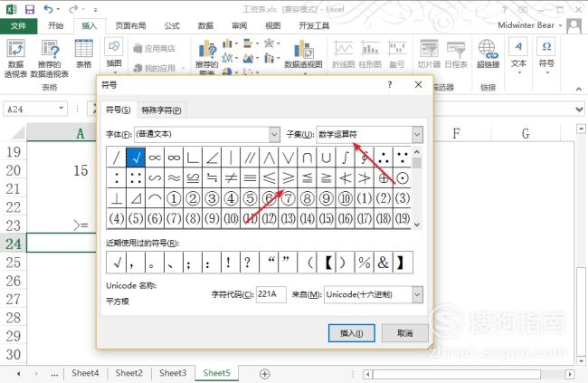Open the Illustrations (插图) icon
The width and height of the screenshot is (588, 383).
click(114, 54)
